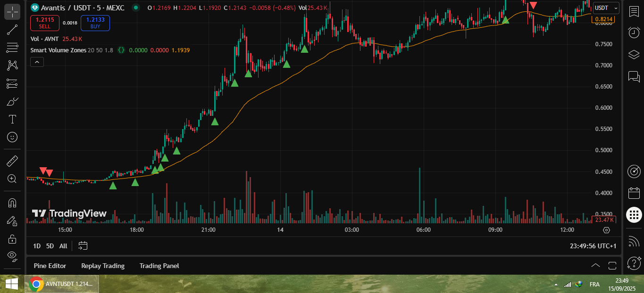Toggle stay in drawing mode

(12, 221)
